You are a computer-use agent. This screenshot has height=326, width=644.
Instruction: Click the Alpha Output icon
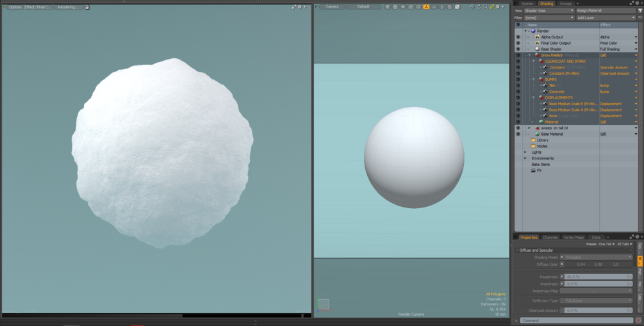click(537, 37)
